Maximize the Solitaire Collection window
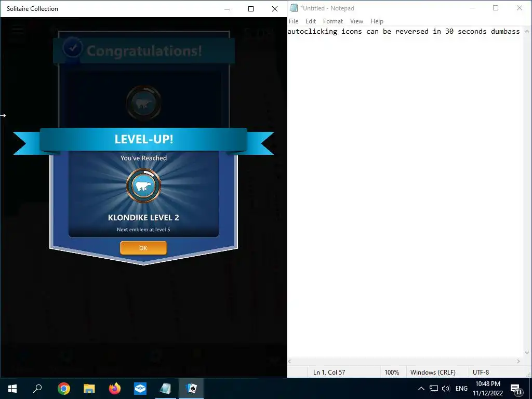Image resolution: width=532 pixels, height=399 pixels. point(251,9)
